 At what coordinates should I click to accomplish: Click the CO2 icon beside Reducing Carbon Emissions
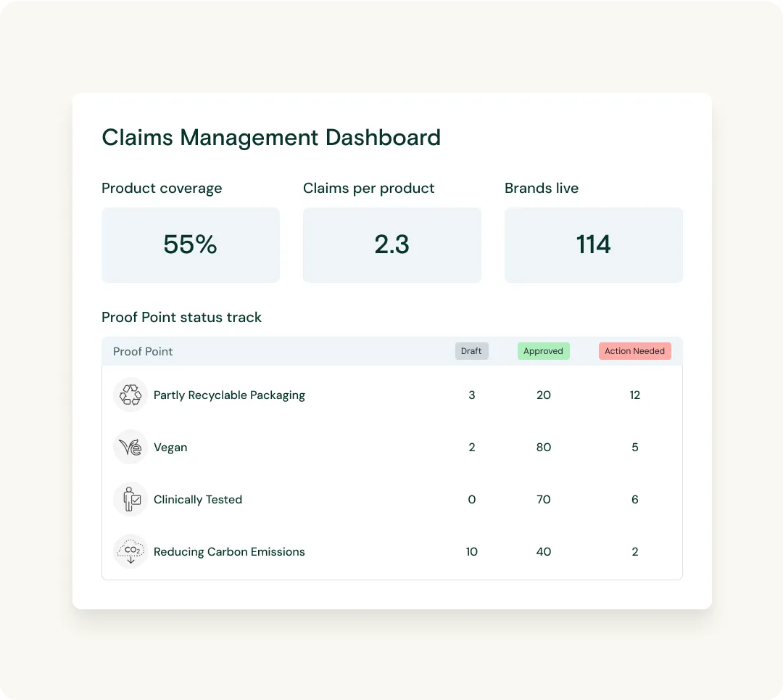(x=130, y=551)
